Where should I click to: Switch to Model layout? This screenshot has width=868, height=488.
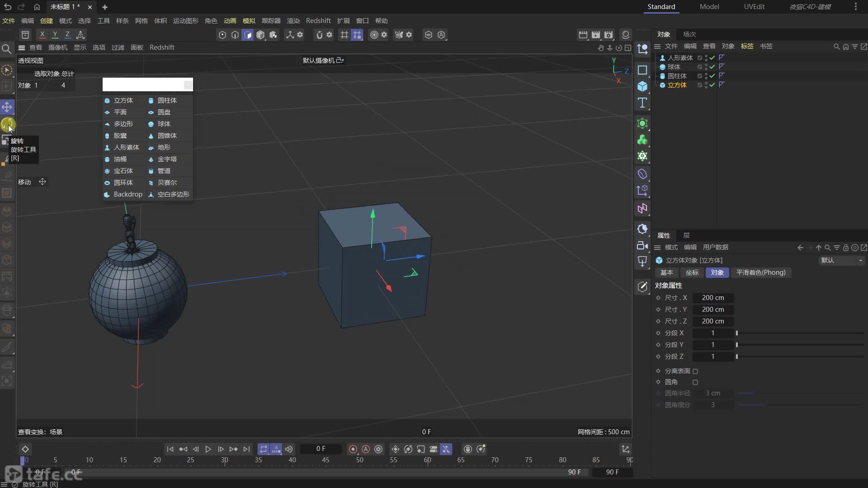709,7
